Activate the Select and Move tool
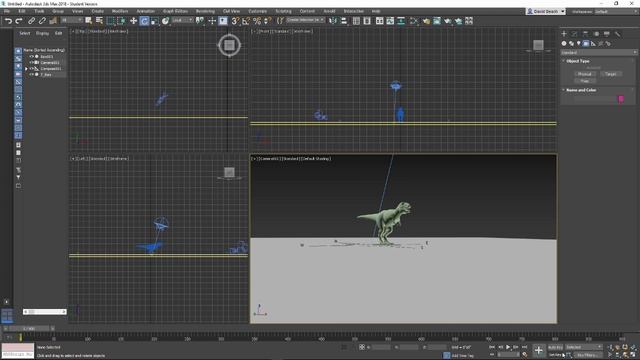 pyautogui.click(x=133, y=21)
